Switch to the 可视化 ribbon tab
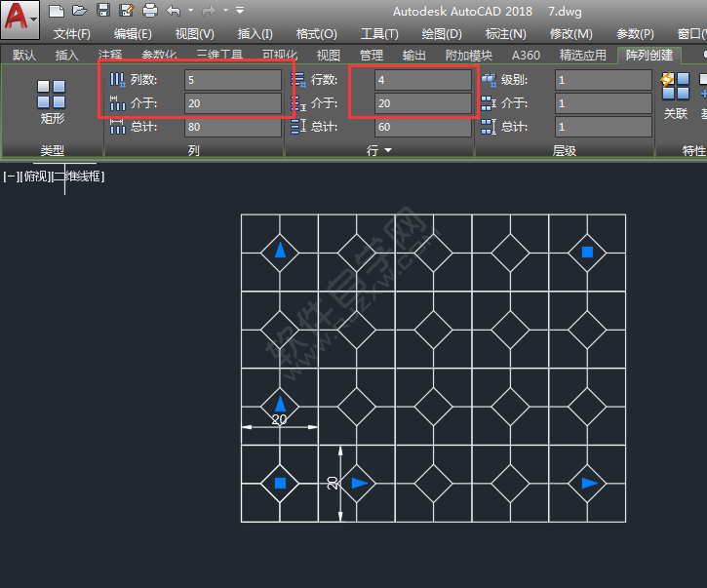This screenshot has width=707, height=588. tap(280, 54)
